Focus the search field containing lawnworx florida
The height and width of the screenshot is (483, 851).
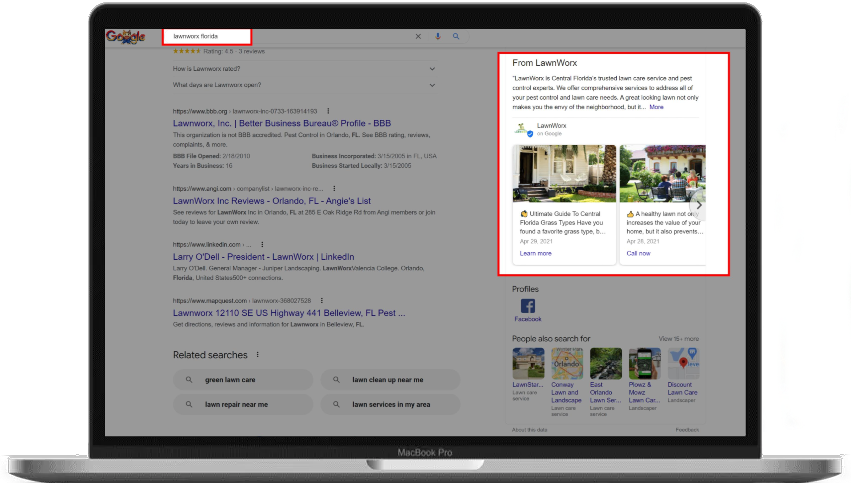(x=207, y=36)
